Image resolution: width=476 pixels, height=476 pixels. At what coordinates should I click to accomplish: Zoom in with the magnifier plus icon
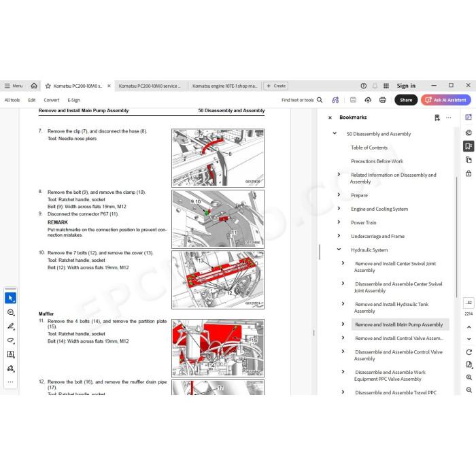coord(469,377)
